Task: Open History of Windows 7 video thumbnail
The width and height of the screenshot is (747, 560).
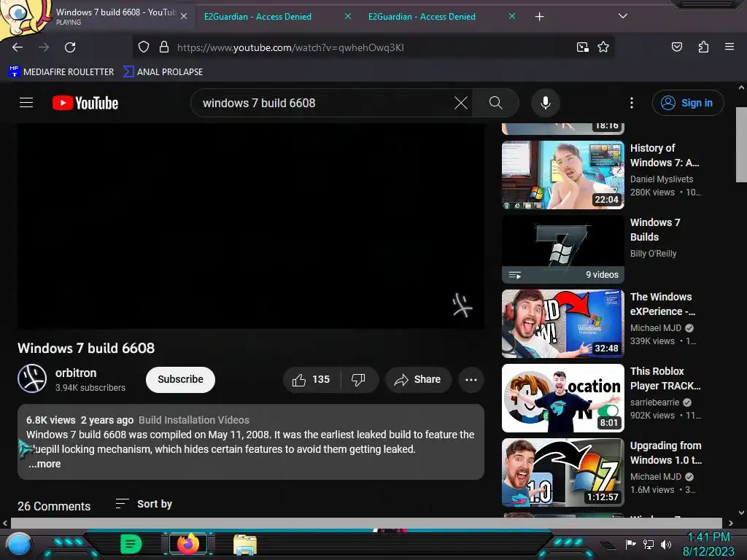Action: [x=562, y=175]
